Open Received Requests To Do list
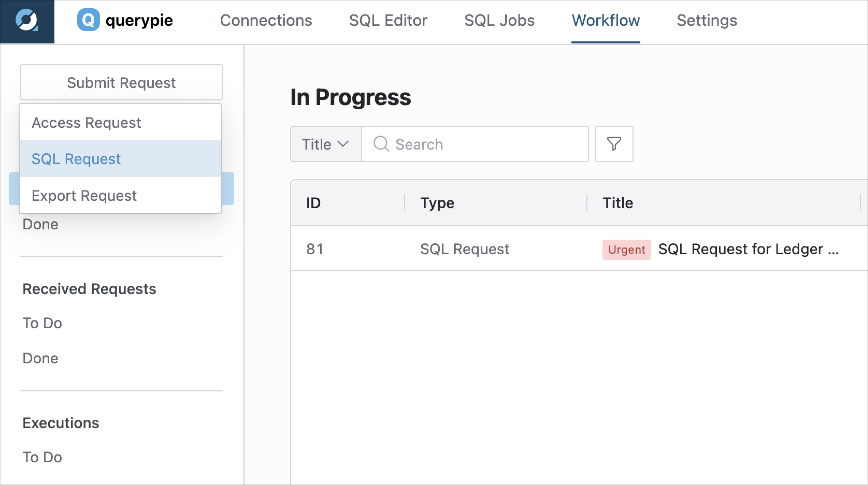The height and width of the screenshot is (485, 868). (x=42, y=323)
